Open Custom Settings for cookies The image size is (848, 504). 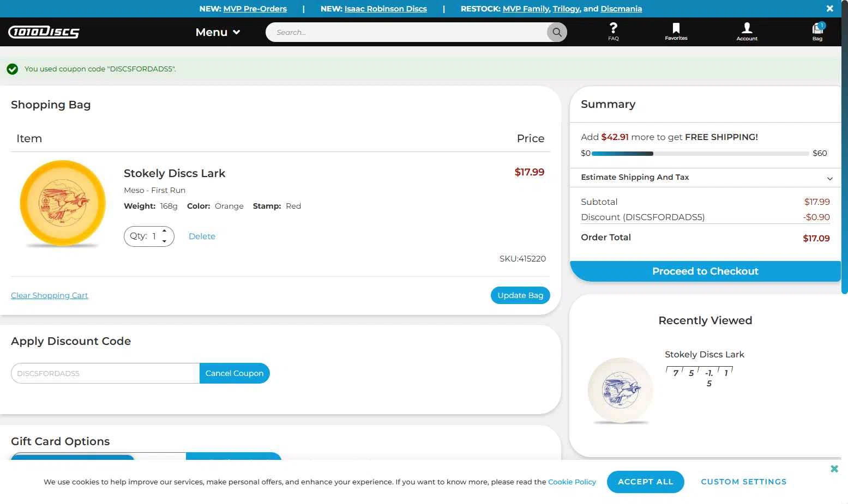(744, 482)
